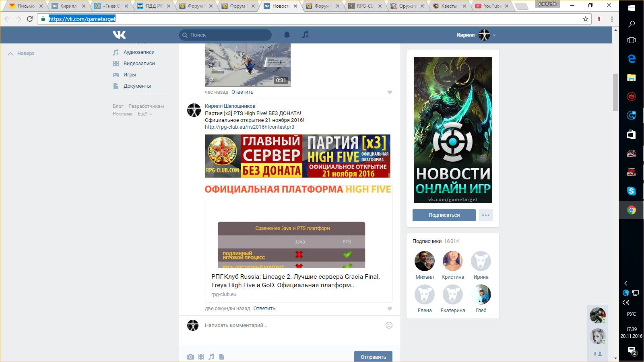Click the page vertical scrollbar thumb
Viewport: 644px width, 362px height.
click(615, 92)
